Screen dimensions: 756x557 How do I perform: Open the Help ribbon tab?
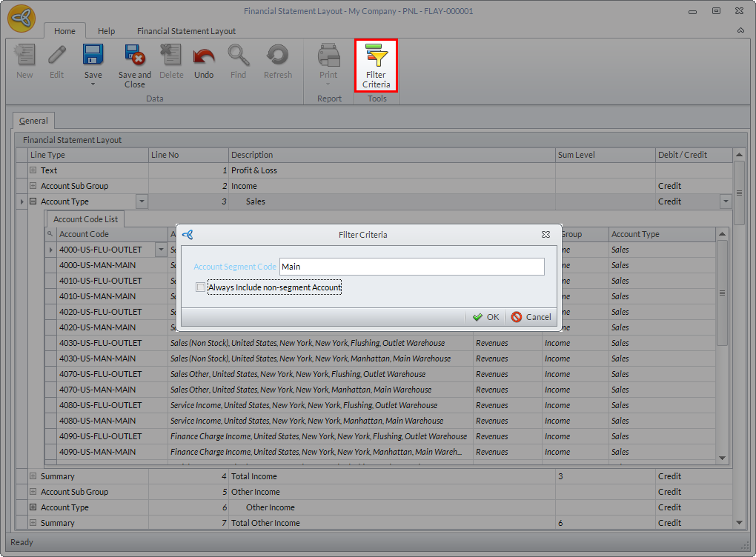(106, 31)
